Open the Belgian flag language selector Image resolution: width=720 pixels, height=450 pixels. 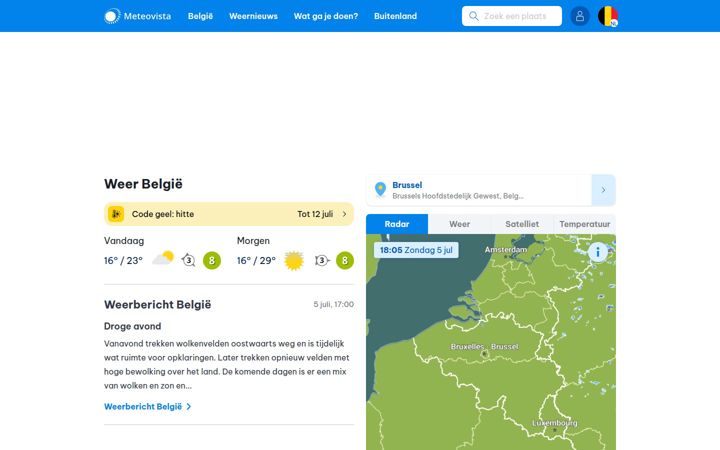tap(608, 16)
